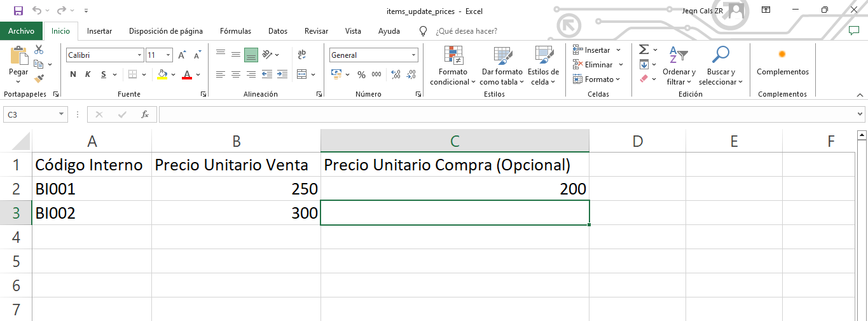Expand the General number format dropdown

pos(413,55)
